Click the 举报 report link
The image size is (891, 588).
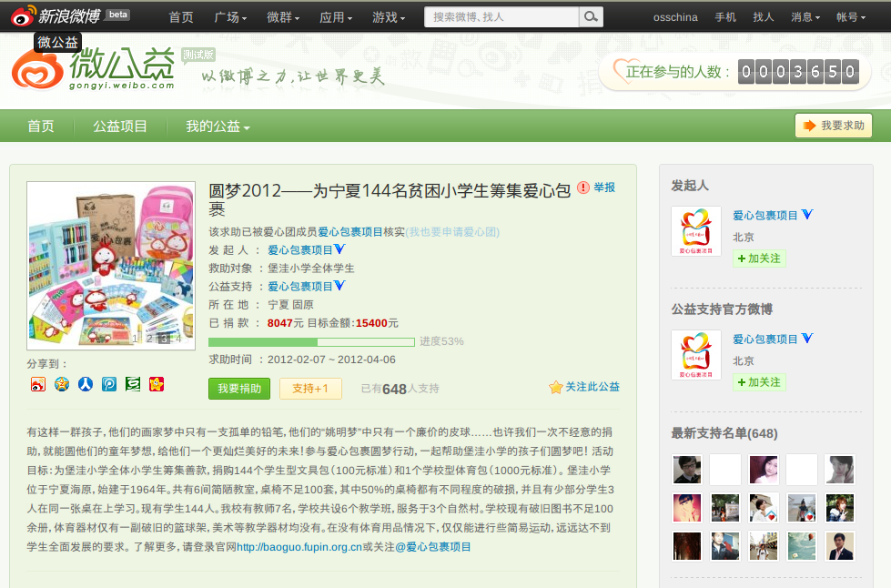pyautogui.click(x=604, y=188)
